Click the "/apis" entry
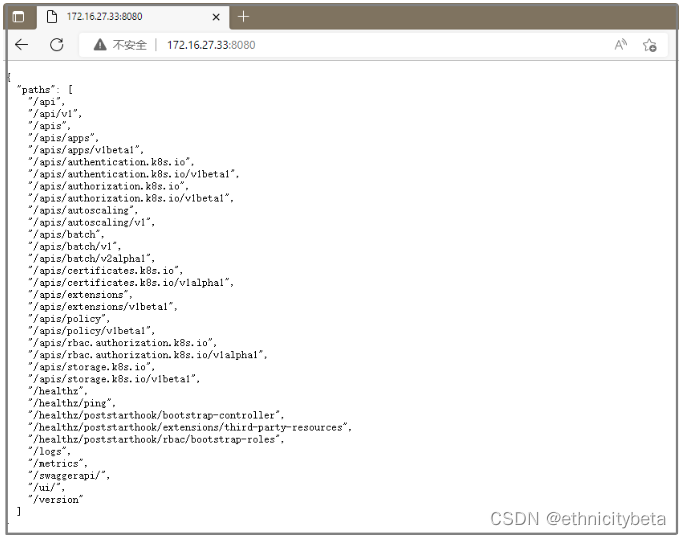The image size is (681, 538). (x=49, y=126)
